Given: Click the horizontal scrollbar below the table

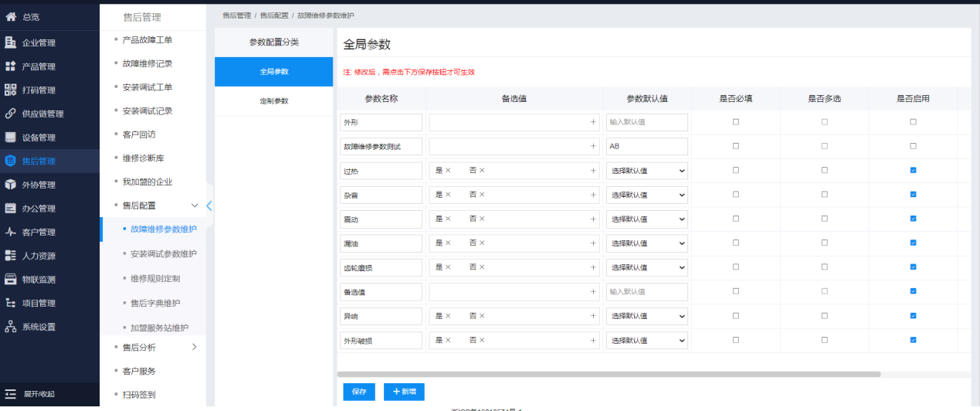Looking at the screenshot, I should pyautogui.click(x=610, y=374).
